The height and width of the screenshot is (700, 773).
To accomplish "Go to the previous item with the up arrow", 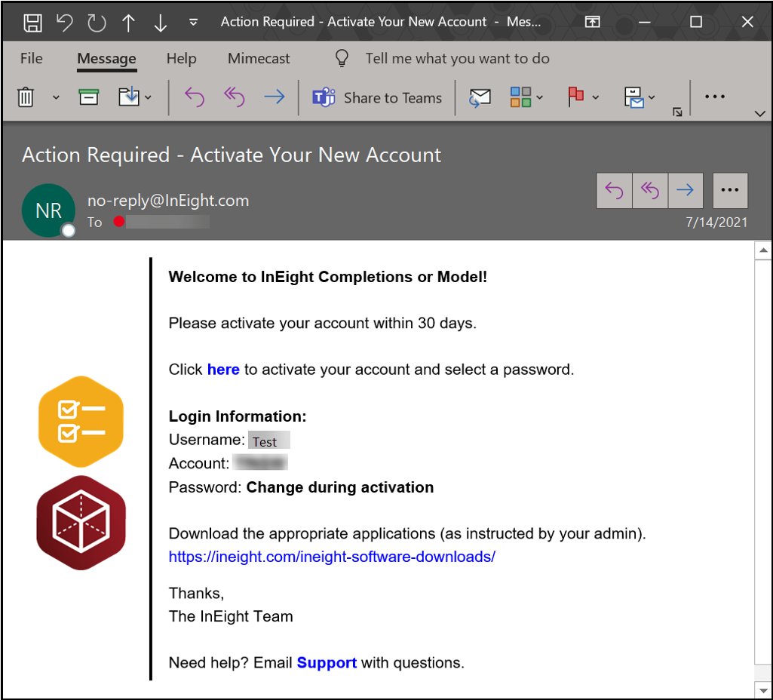I will [129, 23].
